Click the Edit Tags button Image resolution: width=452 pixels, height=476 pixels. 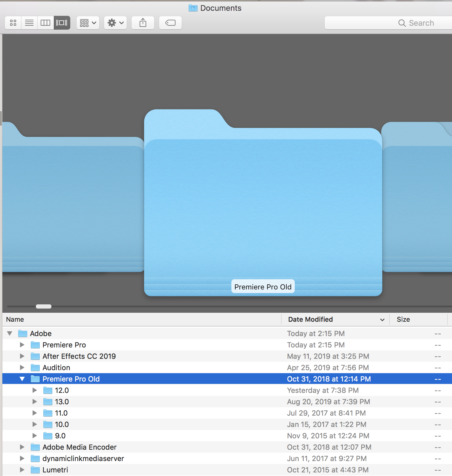point(170,23)
